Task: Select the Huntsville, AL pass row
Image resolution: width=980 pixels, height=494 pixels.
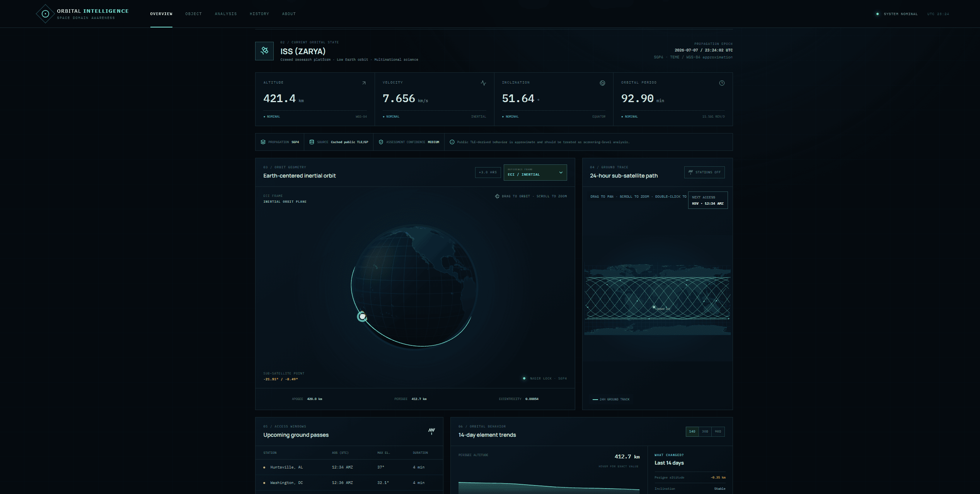Action: click(349, 467)
